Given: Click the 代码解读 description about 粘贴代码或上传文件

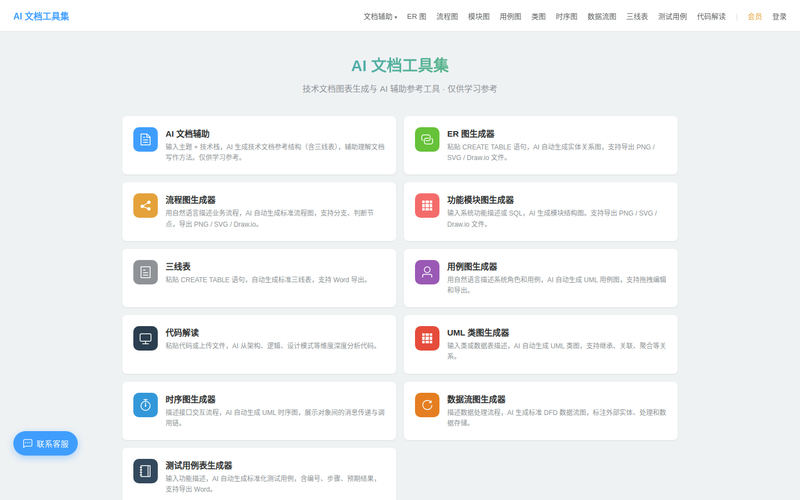Looking at the screenshot, I should pos(272,345).
